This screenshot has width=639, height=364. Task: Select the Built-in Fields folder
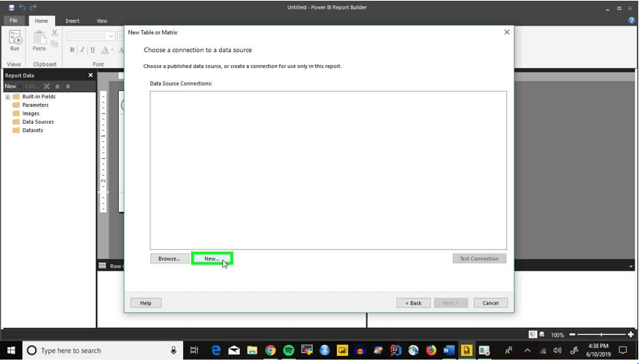pyautogui.click(x=34, y=97)
